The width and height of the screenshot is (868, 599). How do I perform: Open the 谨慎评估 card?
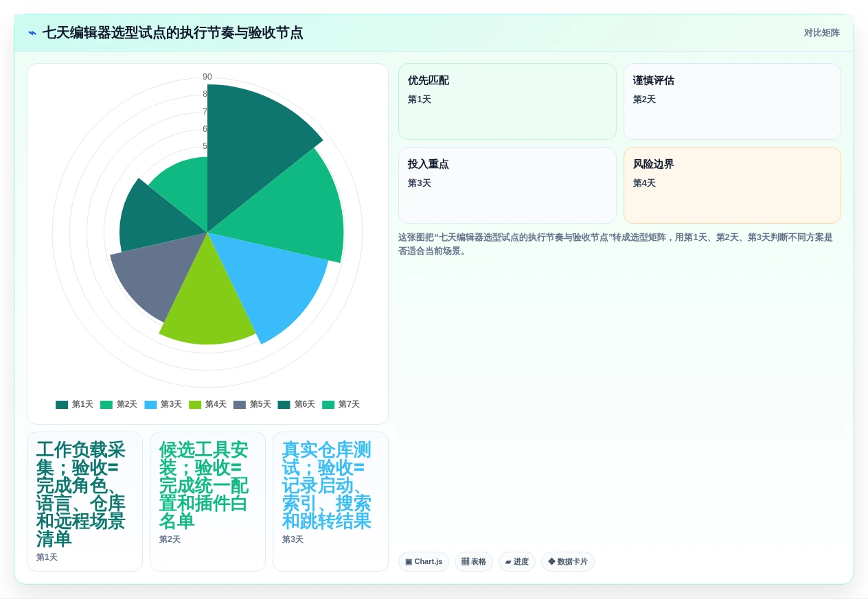[x=732, y=102]
